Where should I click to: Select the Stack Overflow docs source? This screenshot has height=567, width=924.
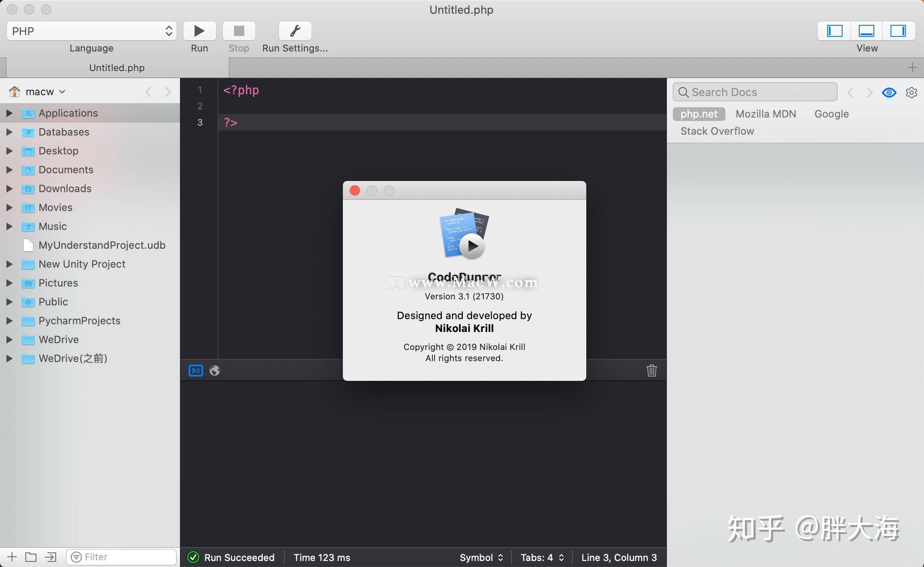pyautogui.click(x=717, y=131)
